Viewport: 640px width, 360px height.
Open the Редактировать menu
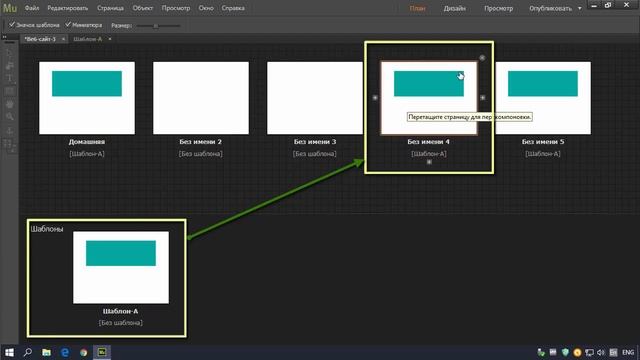tap(68, 8)
